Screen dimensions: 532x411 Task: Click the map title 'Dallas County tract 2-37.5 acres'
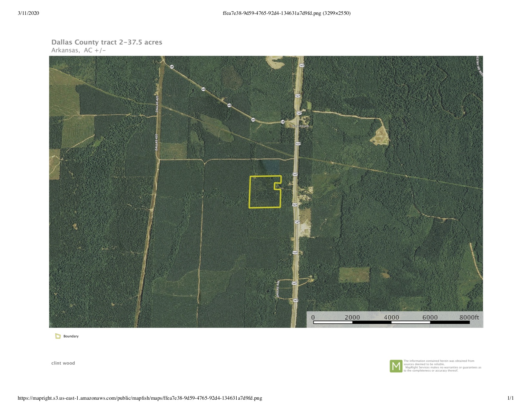coord(107,42)
